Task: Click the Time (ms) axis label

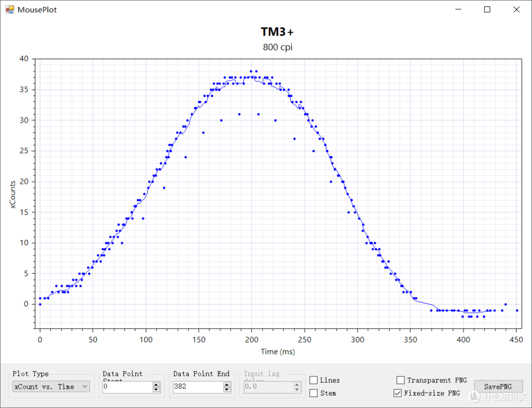Action: 278,352
